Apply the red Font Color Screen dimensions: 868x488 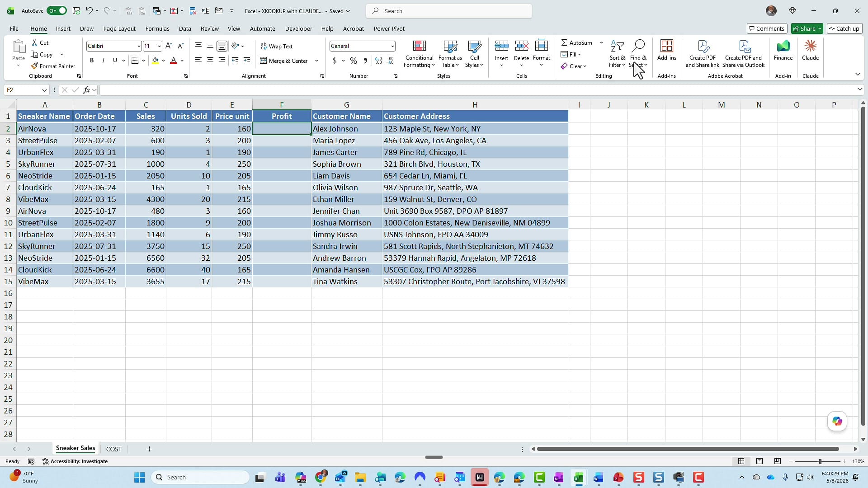(x=173, y=61)
